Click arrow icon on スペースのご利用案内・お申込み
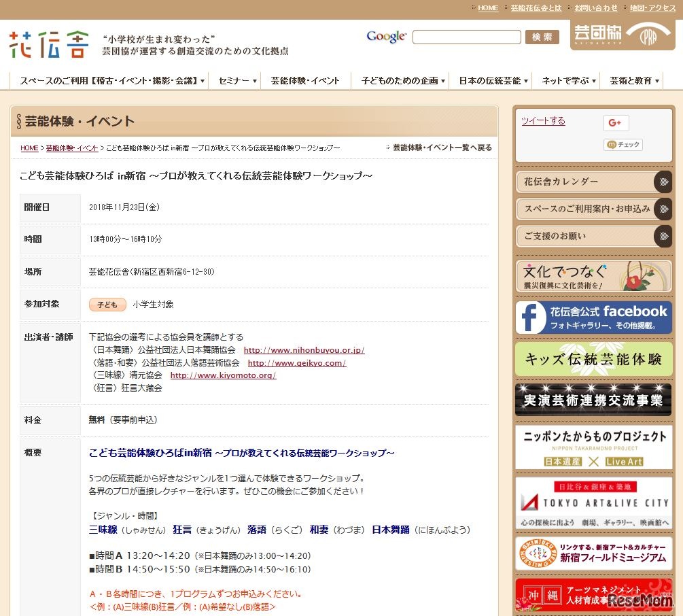 click(663, 209)
